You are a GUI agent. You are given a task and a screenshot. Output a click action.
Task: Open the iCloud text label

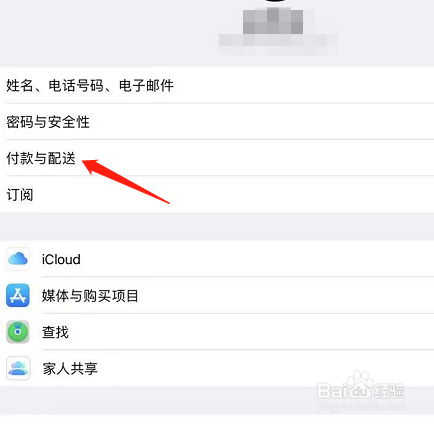coord(61,259)
